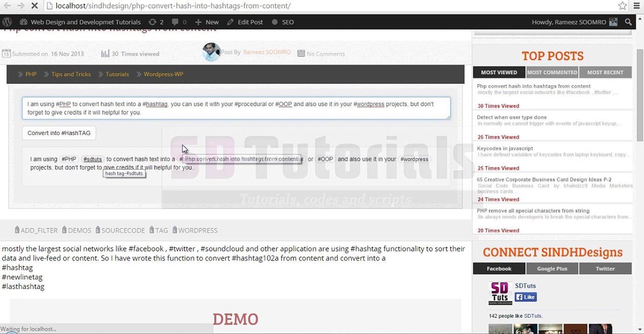Open post Keycodes in javascript
Image resolution: width=644 pixels, height=334 pixels.
505,148
